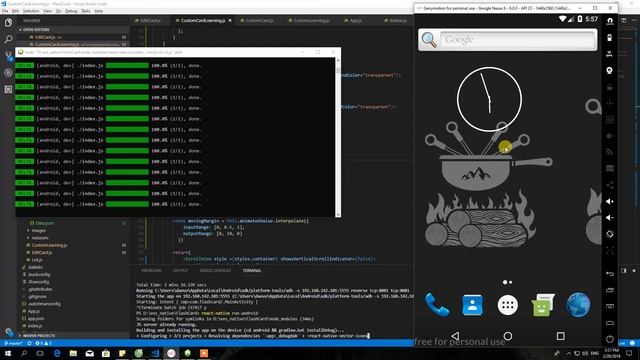Screen dimensions: 640x360
Task: Click Genymotion rotate screen button
Action: click(610, 234)
